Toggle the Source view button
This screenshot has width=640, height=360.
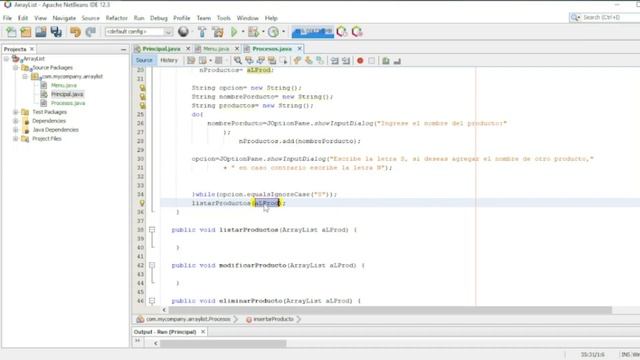pyautogui.click(x=144, y=60)
